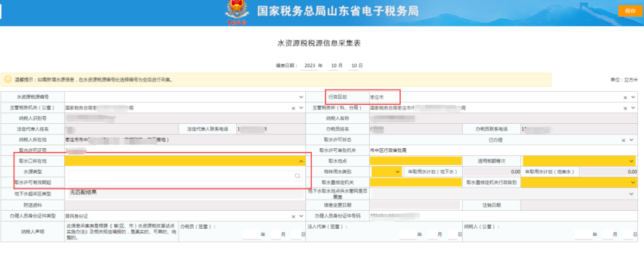Click the 枣庄市 value in 行政区划
This screenshot has height=253, width=644.
[x=377, y=98]
